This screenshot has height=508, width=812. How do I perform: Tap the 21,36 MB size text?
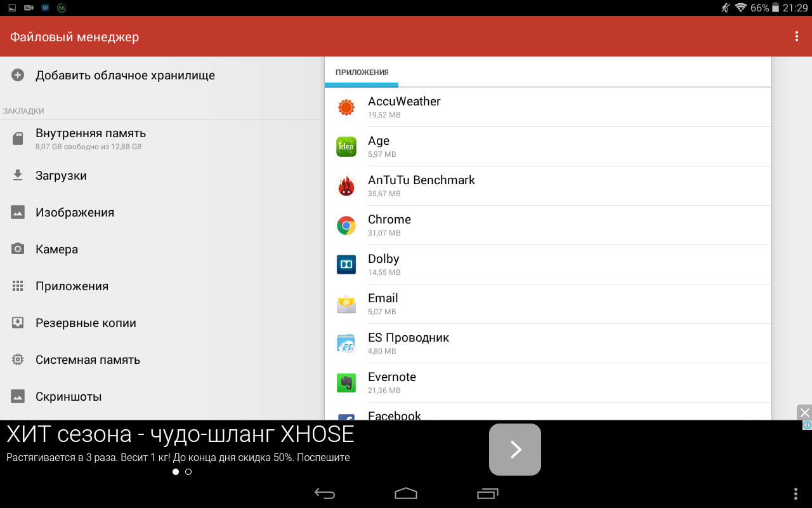pyautogui.click(x=384, y=391)
